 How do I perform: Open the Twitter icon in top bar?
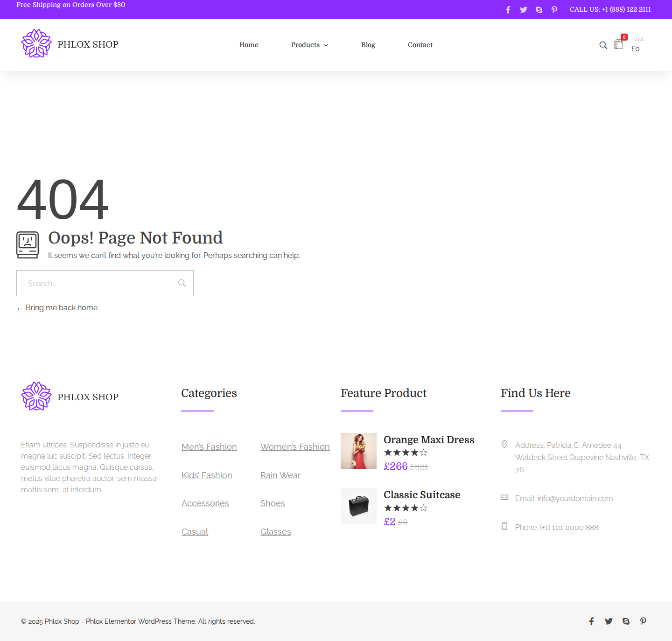click(x=524, y=10)
